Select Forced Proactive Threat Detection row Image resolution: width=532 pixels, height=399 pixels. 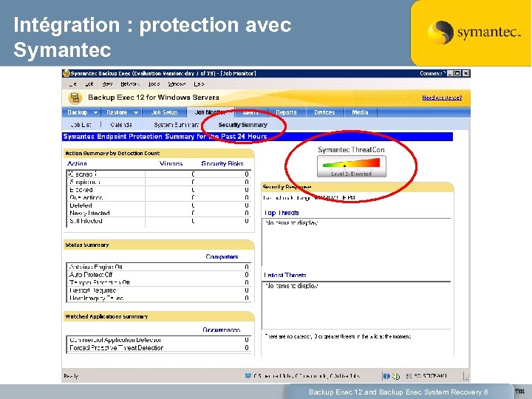(159, 348)
